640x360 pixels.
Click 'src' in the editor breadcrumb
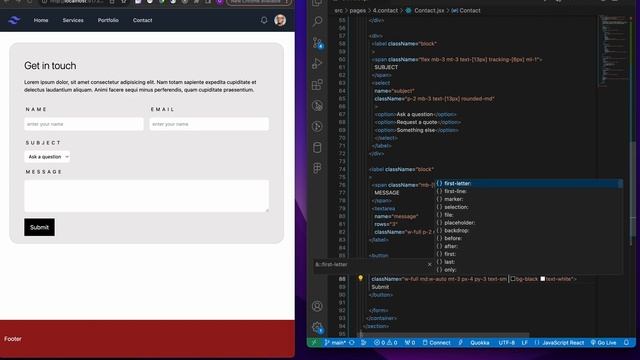pyautogui.click(x=338, y=11)
